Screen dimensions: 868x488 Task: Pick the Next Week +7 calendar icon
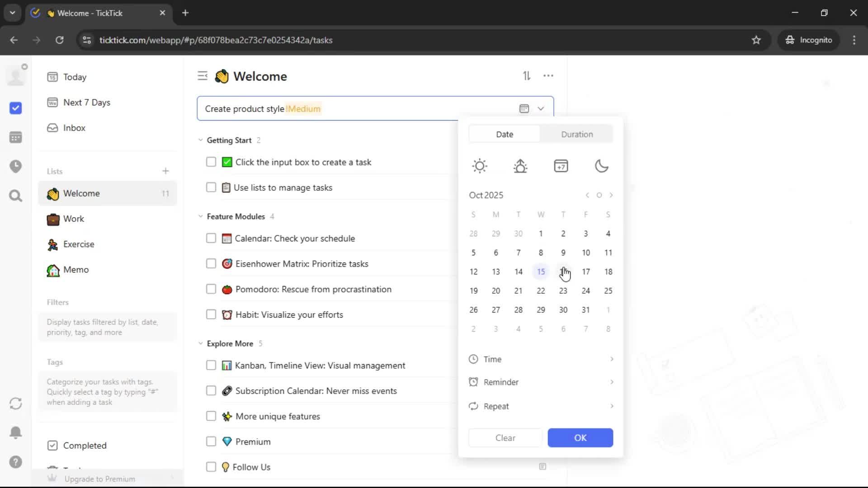561,166
